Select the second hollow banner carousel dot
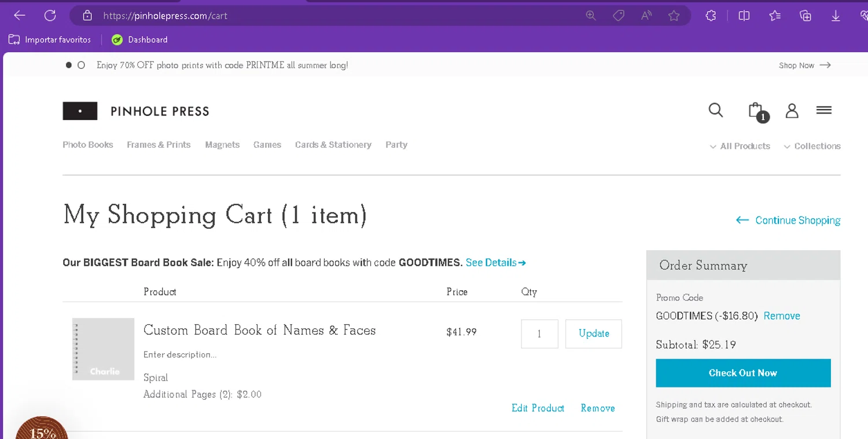Viewport: 868px width, 439px height. click(x=81, y=65)
